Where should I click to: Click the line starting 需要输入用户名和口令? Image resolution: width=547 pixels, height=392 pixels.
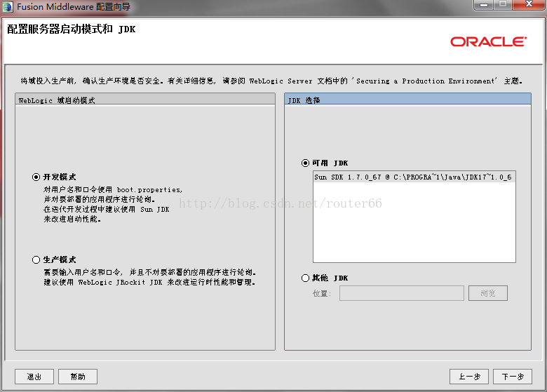(x=149, y=272)
